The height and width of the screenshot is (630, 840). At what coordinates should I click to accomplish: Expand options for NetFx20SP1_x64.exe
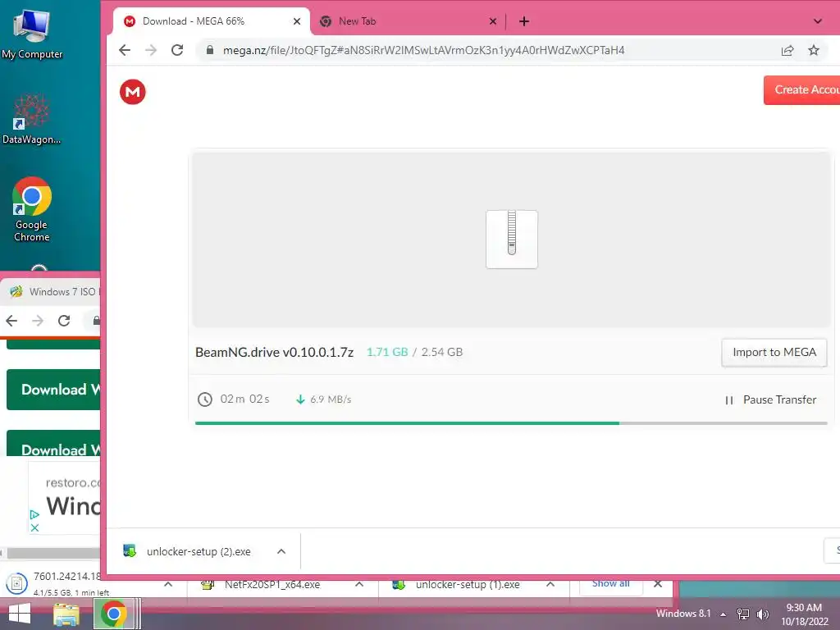pos(359,584)
